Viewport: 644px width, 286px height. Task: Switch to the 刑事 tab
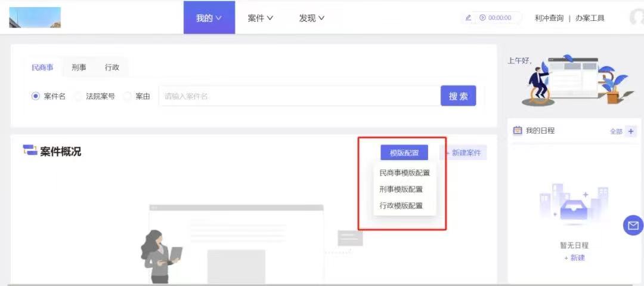coord(79,67)
